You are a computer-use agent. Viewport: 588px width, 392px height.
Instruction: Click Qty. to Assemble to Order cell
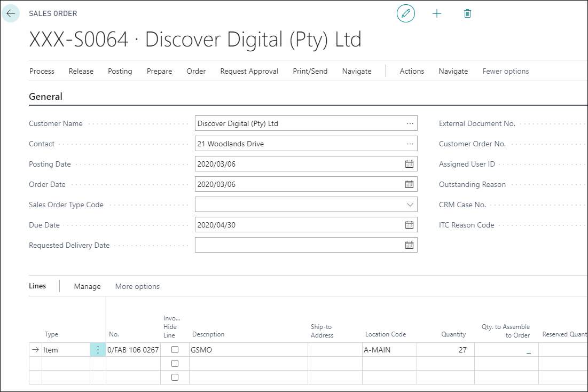(x=506, y=350)
